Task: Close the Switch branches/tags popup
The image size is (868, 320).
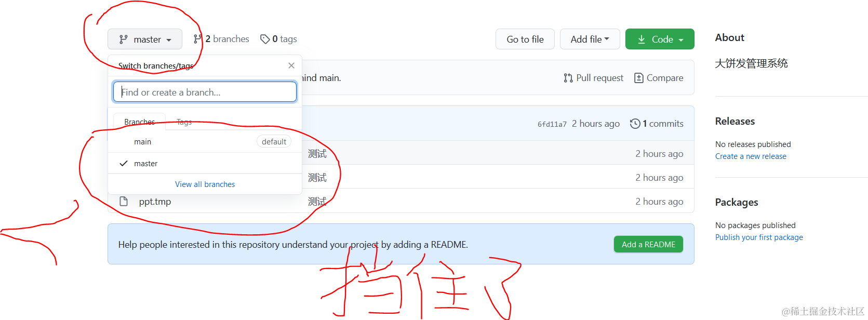Action: click(291, 65)
